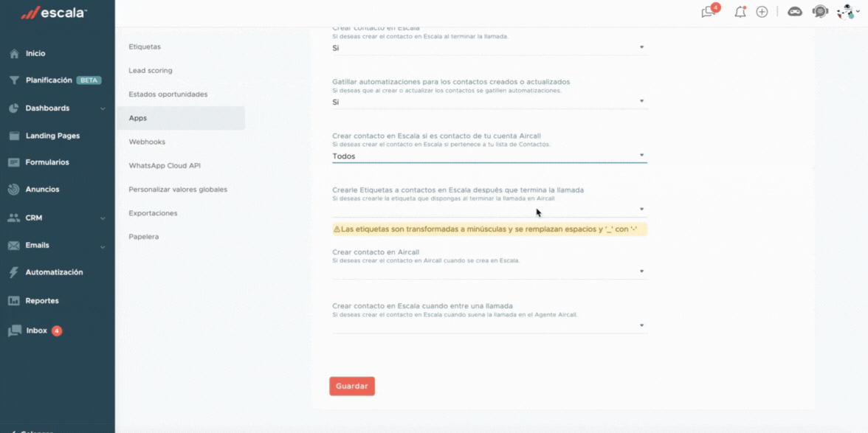Viewport: 868px width, 433px height.
Task: Click the circled plus create icon
Action: (762, 12)
